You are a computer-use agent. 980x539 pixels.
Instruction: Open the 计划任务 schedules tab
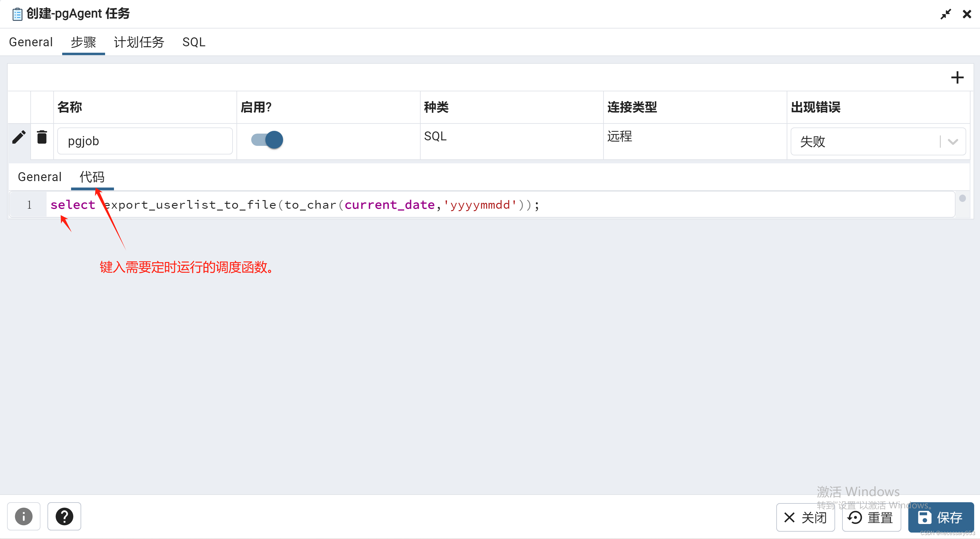[x=139, y=42]
